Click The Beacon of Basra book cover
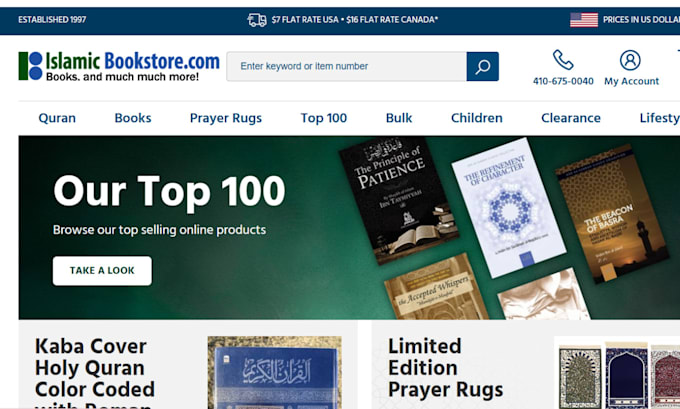Viewport: 680px width, 409px height. [611, 213]
